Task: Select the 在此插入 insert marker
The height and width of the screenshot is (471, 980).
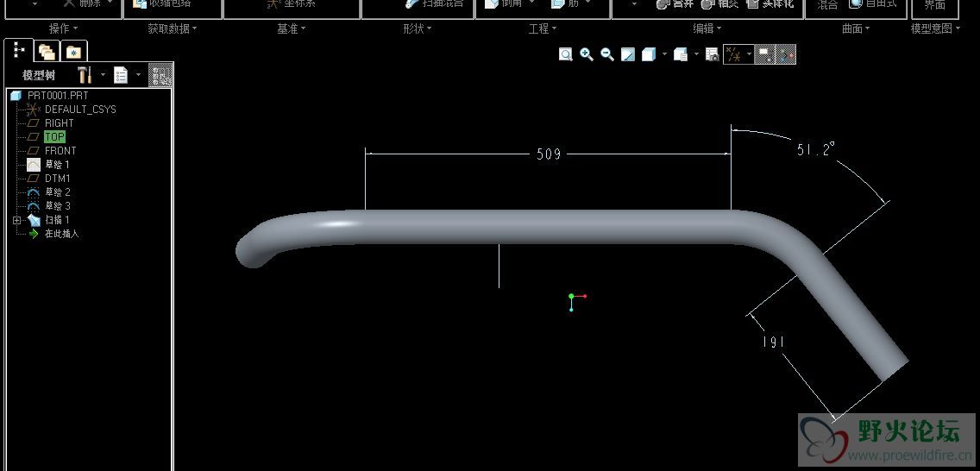Action: pyautogui.click(x=61, y=234)
